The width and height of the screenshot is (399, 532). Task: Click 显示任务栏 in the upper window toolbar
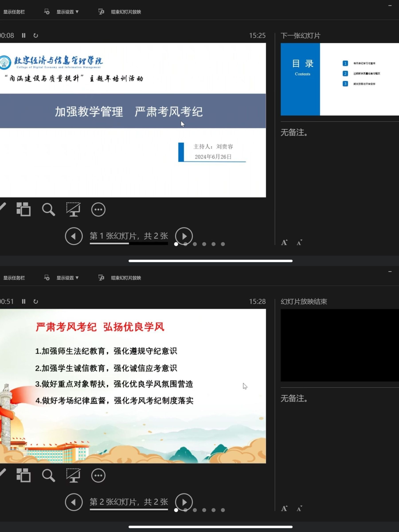14,12
